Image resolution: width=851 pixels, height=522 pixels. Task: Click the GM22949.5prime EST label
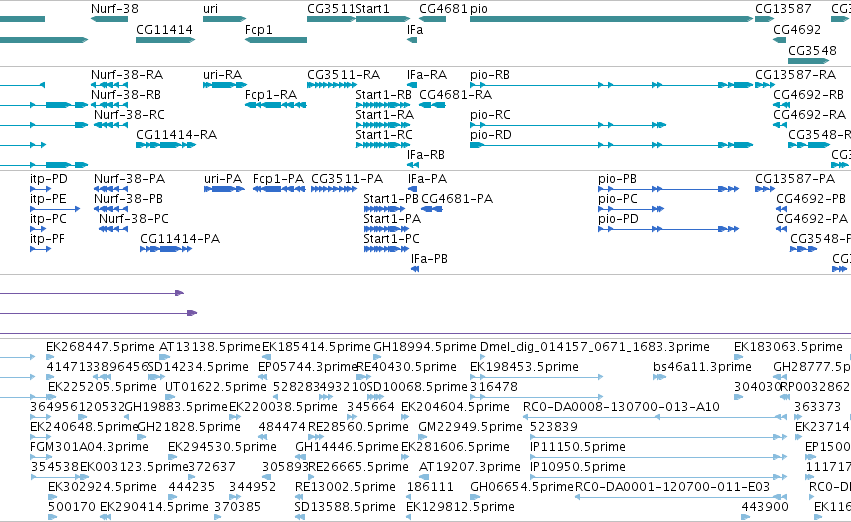point(470,426)
